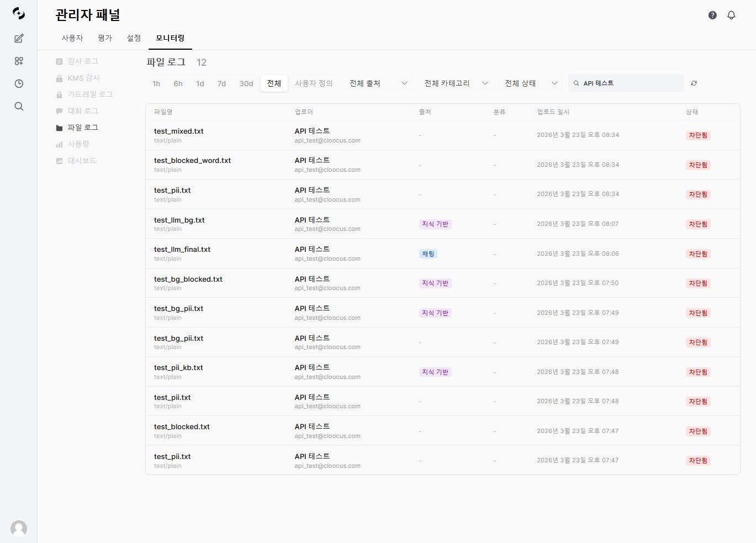Click the 가드레일 로그 lock icon

click(x=59, y=94)
